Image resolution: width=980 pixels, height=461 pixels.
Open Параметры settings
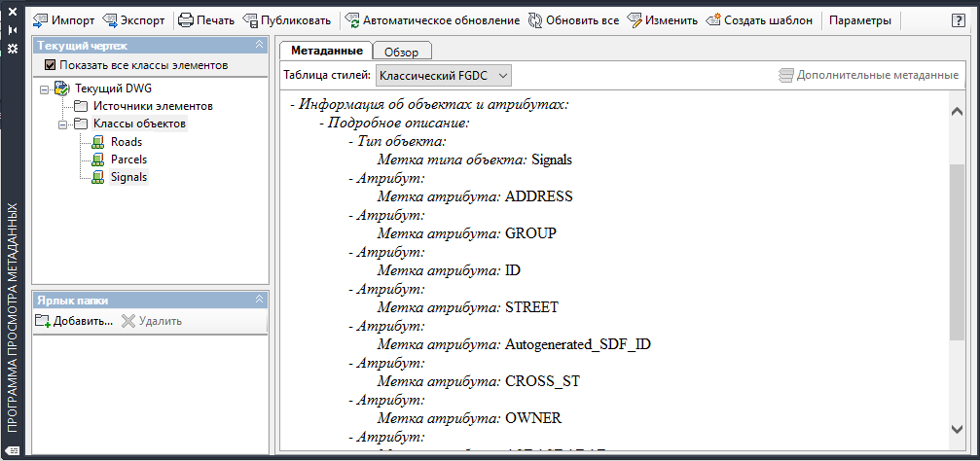tap(860, 20)
